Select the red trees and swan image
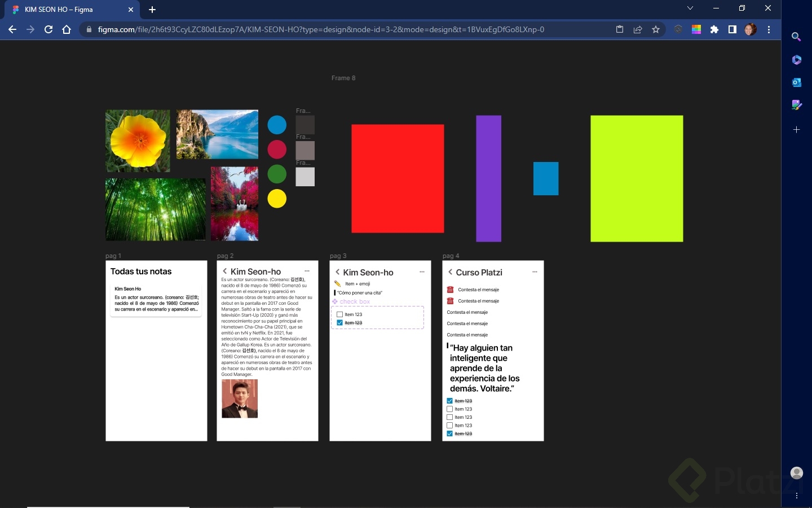The image size is (812, 508). 235,204
